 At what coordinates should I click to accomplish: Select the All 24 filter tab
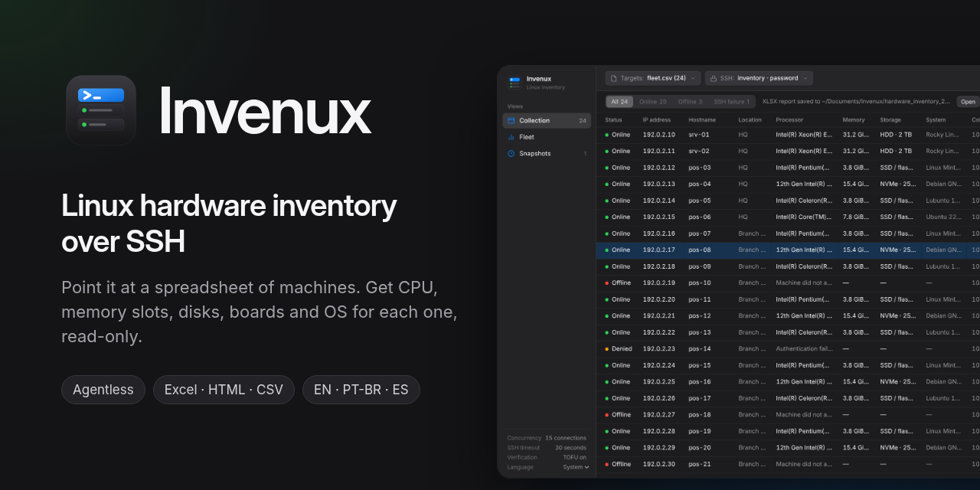click(x=619, y=101)
